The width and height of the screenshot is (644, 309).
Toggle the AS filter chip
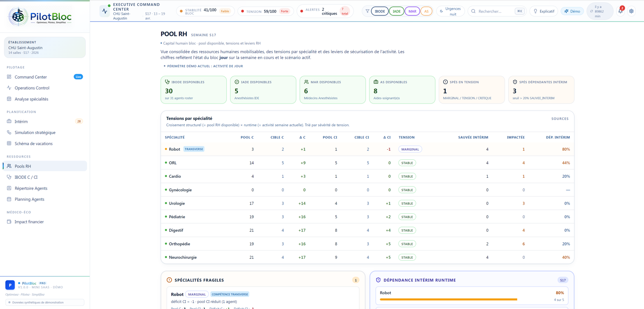point(426,11)
